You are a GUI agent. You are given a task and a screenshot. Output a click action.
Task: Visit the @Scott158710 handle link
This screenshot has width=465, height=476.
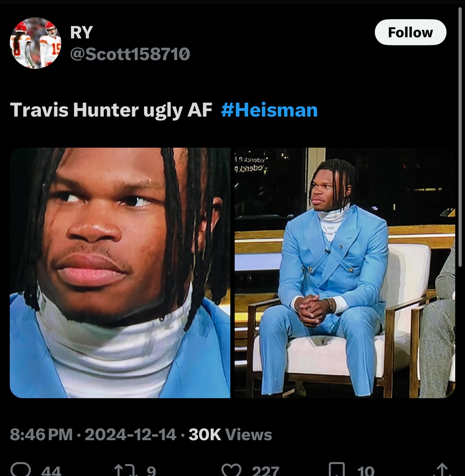[130, 54]
